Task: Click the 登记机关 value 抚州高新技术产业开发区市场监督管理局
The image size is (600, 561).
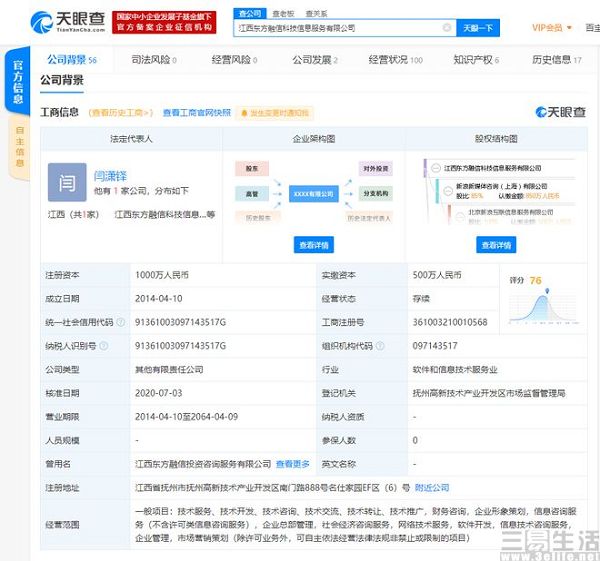Action: (x=489, y=393)
